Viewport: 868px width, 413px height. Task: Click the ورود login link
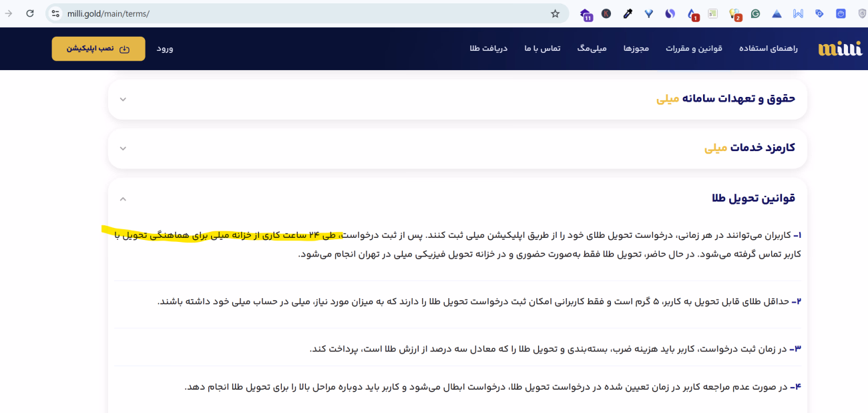click(x=165, y=49)
